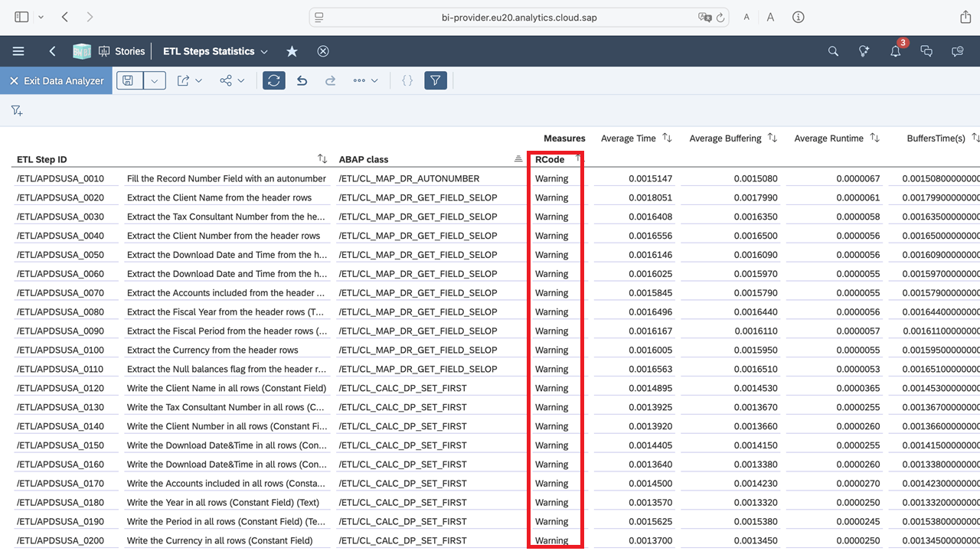Viewport: 980px width, 551px height.
Task: Open the main navigation hamburger menu
Action: tap(18, 51)
